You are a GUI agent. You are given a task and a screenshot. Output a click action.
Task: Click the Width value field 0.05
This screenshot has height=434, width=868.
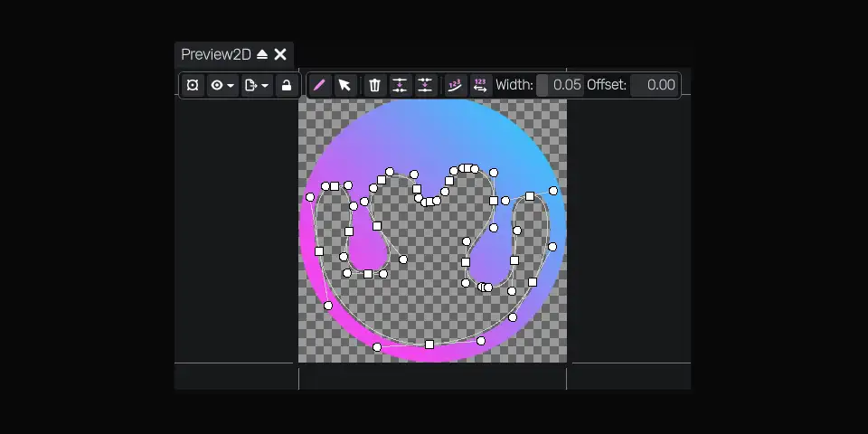pyautogui.click(x=560, y=85)
